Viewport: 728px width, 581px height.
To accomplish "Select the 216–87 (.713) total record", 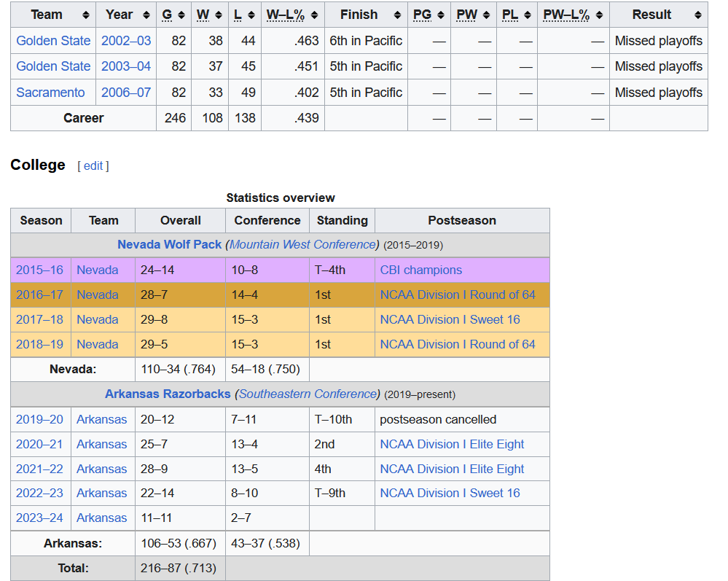I will [x=180, y=568].
